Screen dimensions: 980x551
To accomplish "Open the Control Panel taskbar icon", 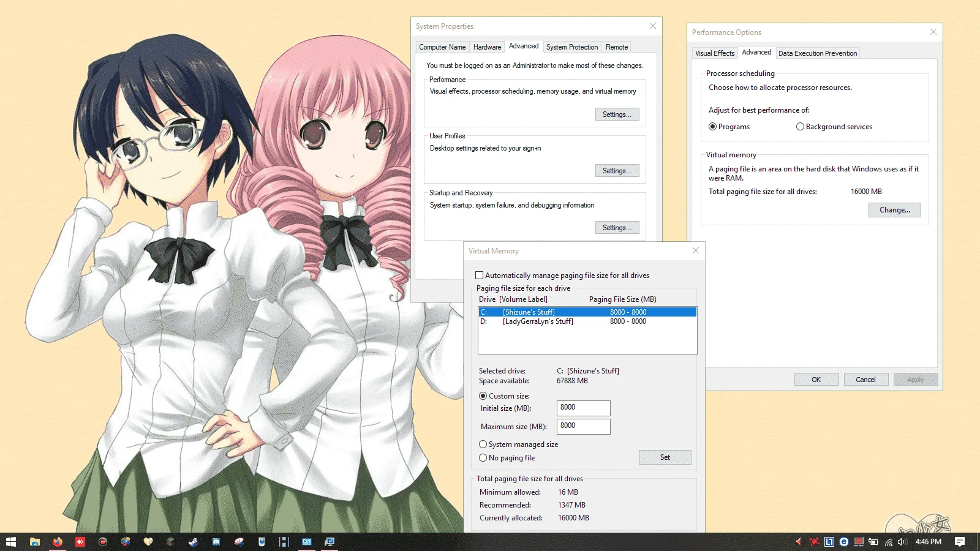I will pyautogui.click(x=307, y=542).
